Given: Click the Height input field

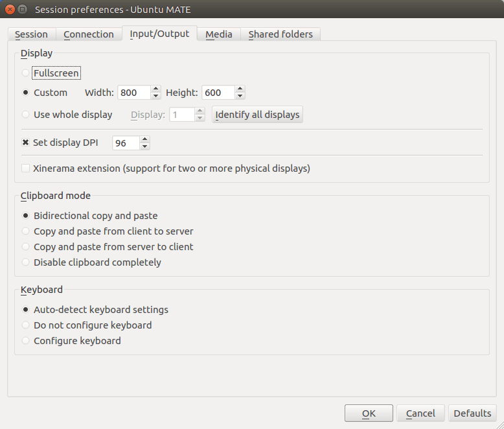Looking at the screenshot, I should coord(218,93).
